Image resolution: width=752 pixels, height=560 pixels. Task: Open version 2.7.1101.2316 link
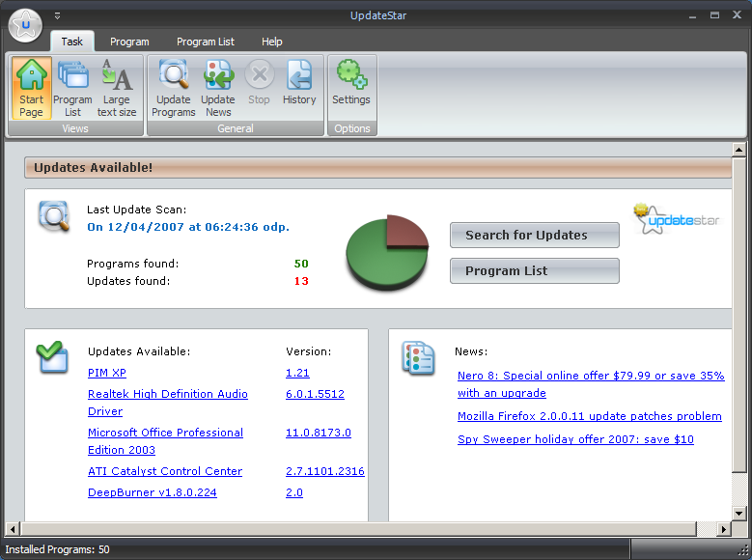(325, 471)
